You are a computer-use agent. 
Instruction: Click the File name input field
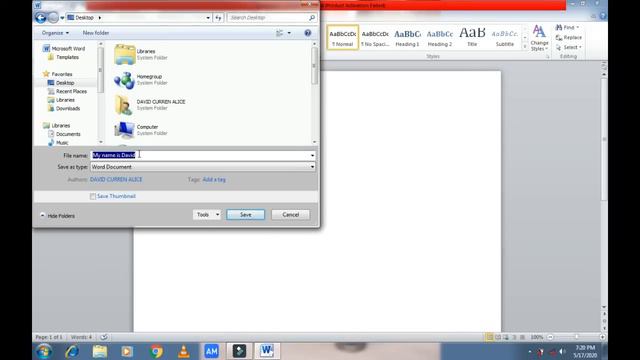[200, 156]
